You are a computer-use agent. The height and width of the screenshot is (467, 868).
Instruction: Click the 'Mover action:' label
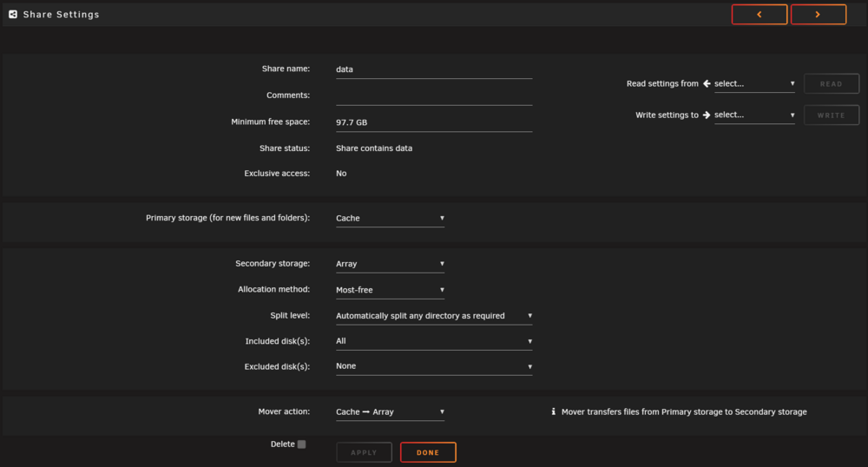[x=284, y=411]
